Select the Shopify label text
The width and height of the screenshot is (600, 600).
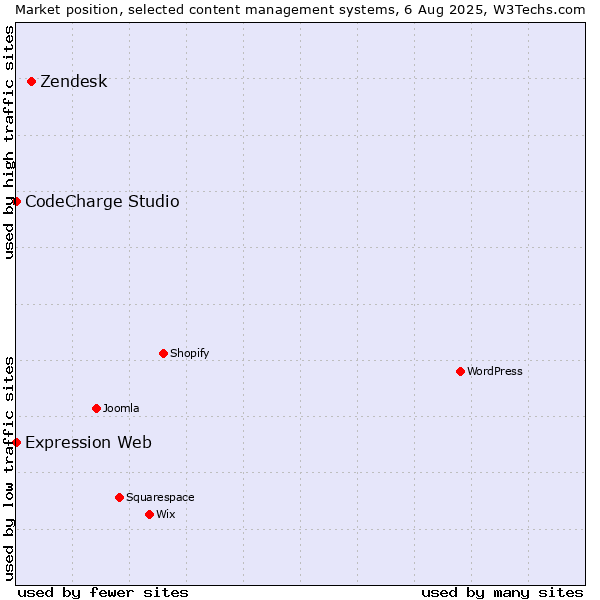click(189, 353)
